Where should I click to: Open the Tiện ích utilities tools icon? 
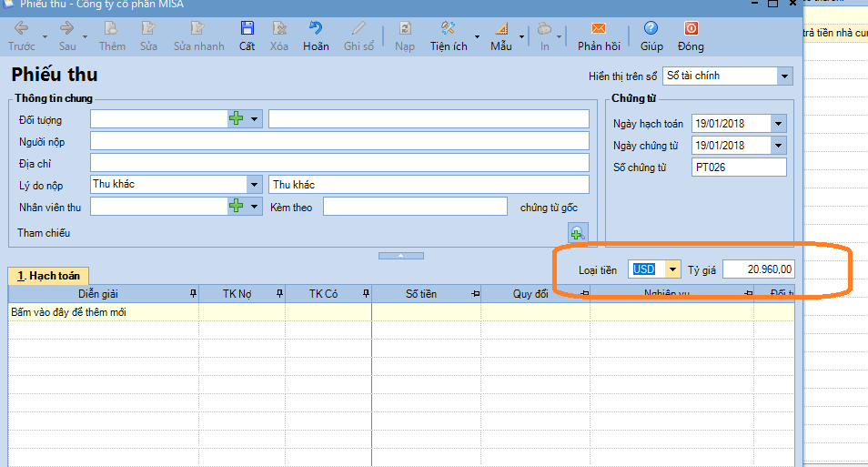(448, 28)
